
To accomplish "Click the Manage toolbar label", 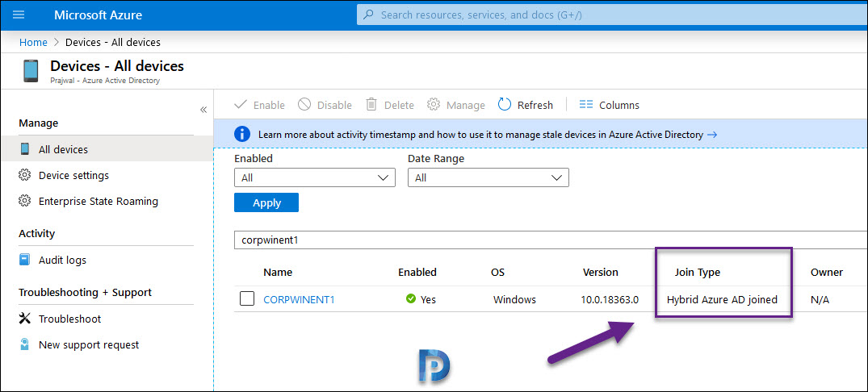I will tap(466, 105).
